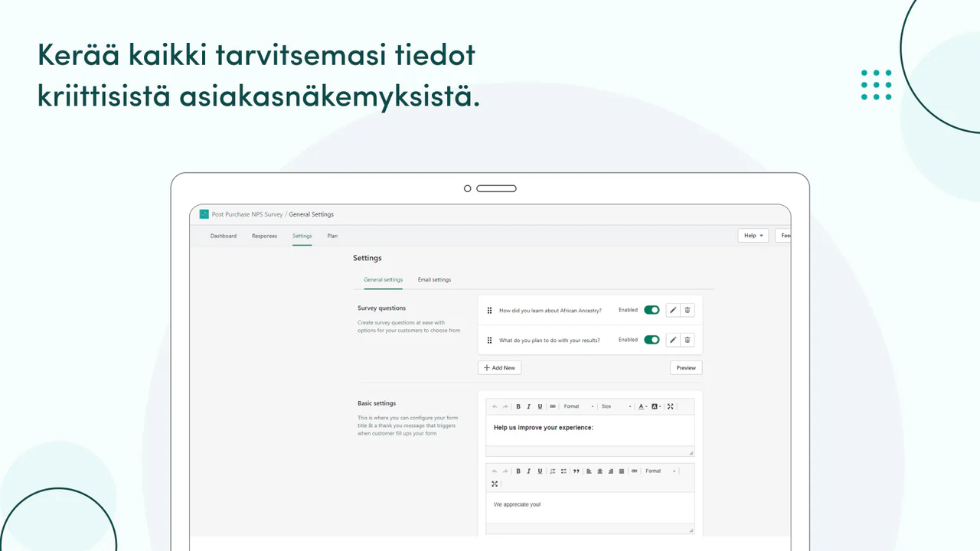Edit the 'What do you plan to do' question

coord(673,340)
